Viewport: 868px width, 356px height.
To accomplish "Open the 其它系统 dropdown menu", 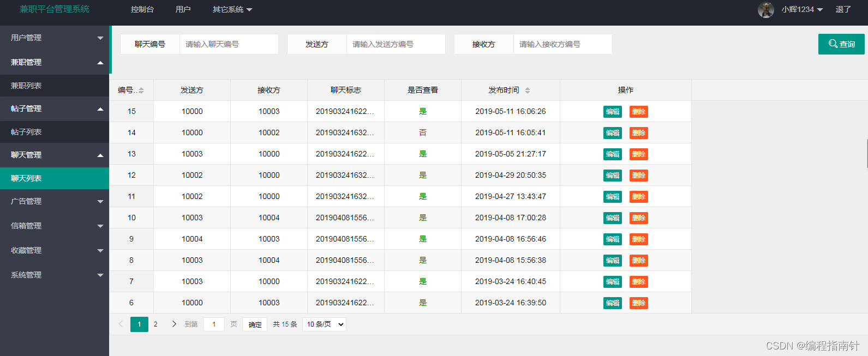I will 232,9.
